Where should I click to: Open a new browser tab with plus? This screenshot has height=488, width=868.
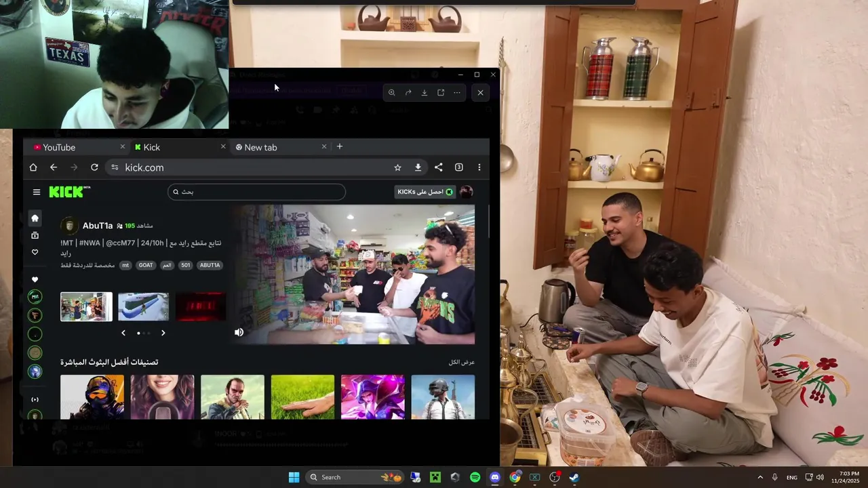coord(340,146)
